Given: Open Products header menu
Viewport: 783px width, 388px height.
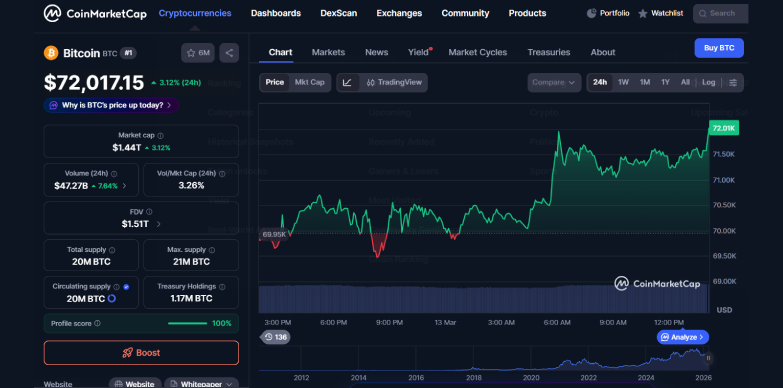Looking at the screenshot, I should [x=527, y=13].
